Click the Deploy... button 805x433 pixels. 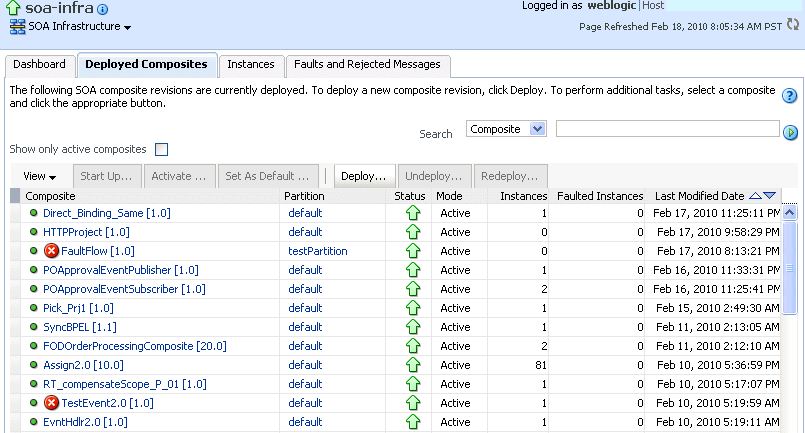click(x=363, y=176)
